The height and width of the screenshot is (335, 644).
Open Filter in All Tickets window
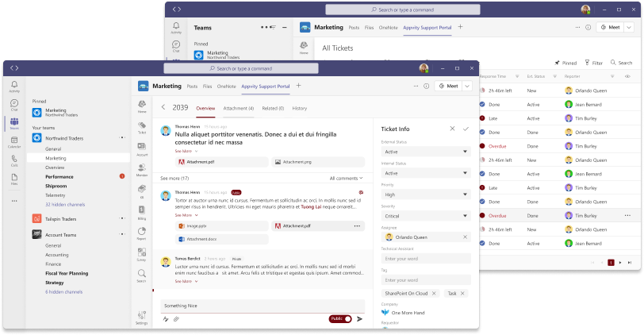click(x=594, y=63)
